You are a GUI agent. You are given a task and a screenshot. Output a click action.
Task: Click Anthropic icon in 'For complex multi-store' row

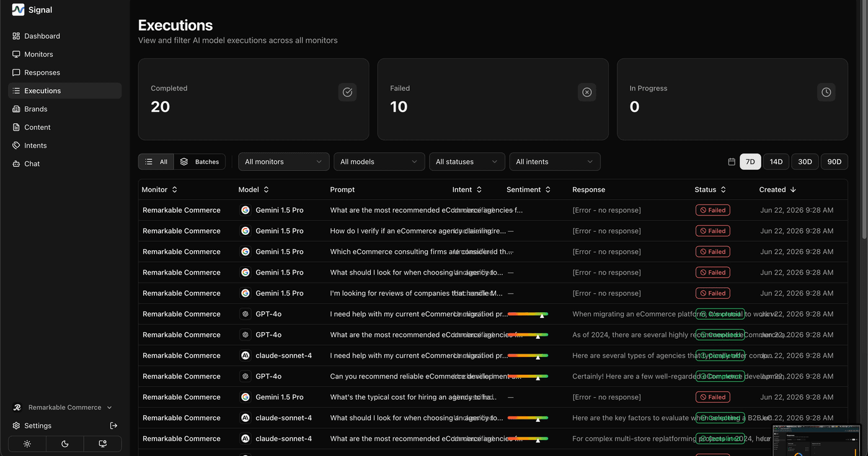(245, 439)
